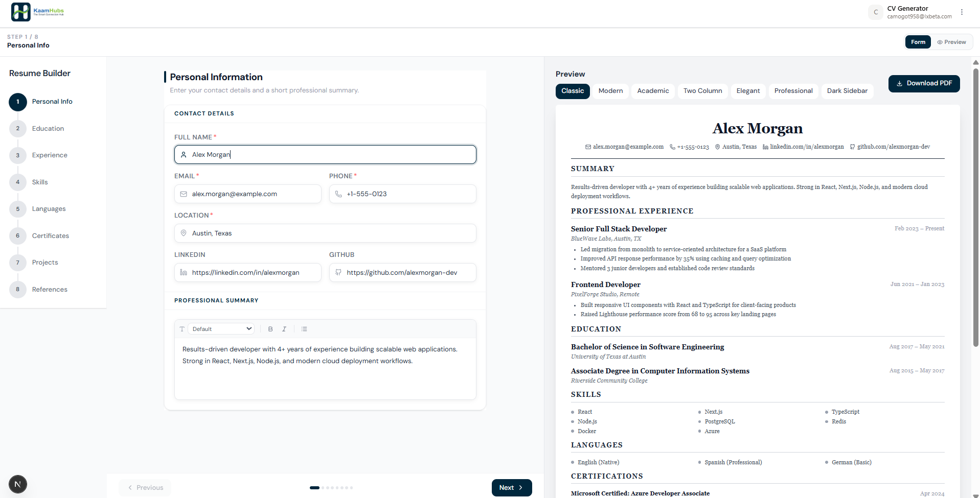The width and height of the screenshot is (980, 498).
Task: Click Next to proceed to Education
Action: pyautogui.click(x=511, y=487)
